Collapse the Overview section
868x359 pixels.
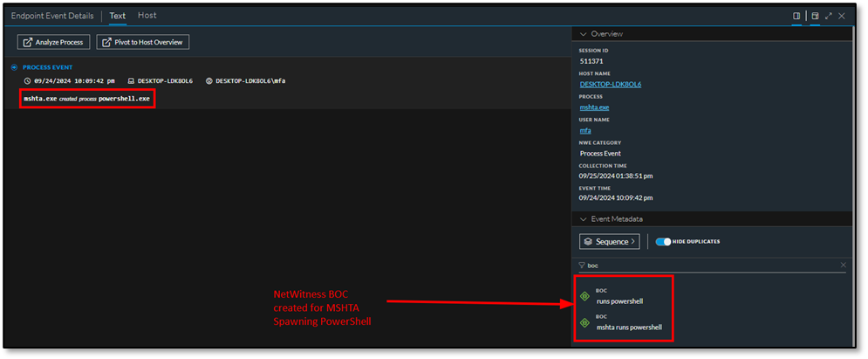583,34
